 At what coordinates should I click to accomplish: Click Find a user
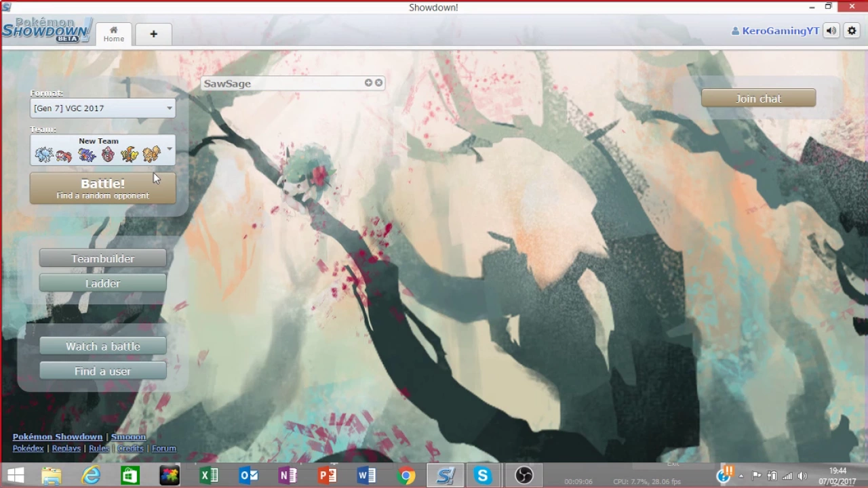pos(102,371)
